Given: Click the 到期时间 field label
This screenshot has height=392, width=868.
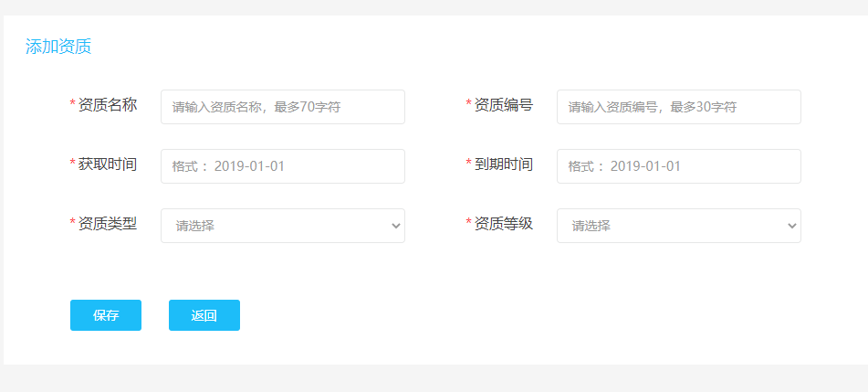Looking at the screenshot, I should tap(504, 164).
